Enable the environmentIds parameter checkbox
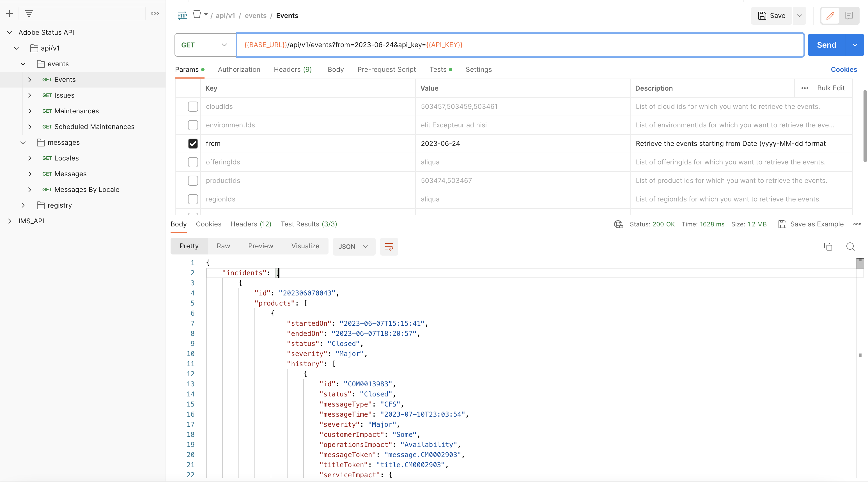This screenshot has height=482, width=868. [x=193, y=125]
